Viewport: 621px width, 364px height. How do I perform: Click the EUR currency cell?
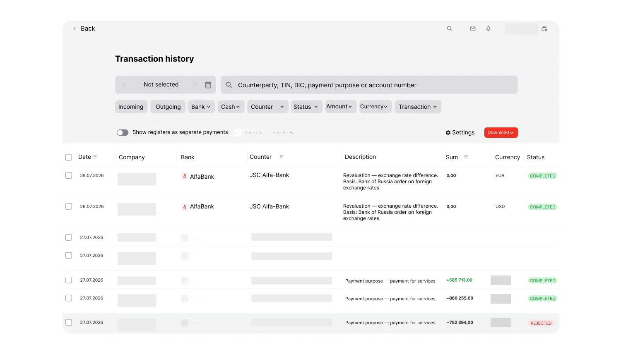[500, 175]
